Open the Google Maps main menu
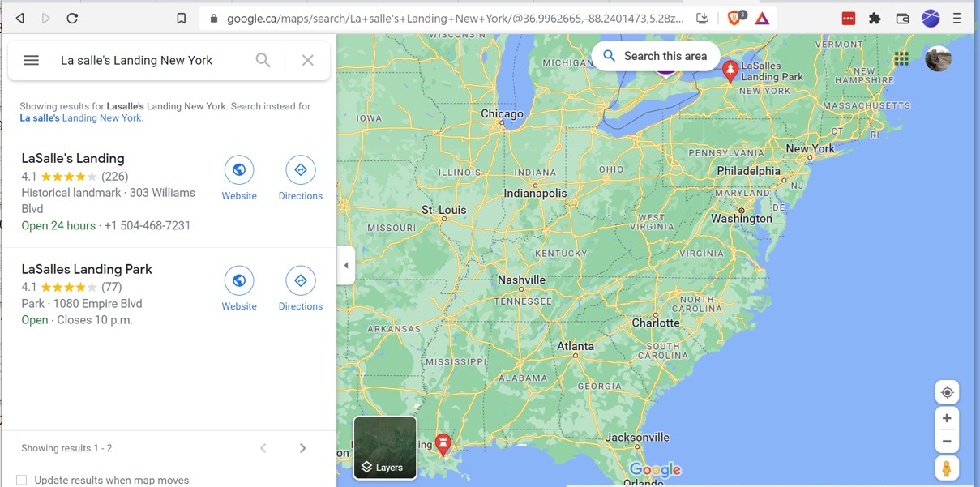This screenshot has height=487, width=980. point(32,60)
